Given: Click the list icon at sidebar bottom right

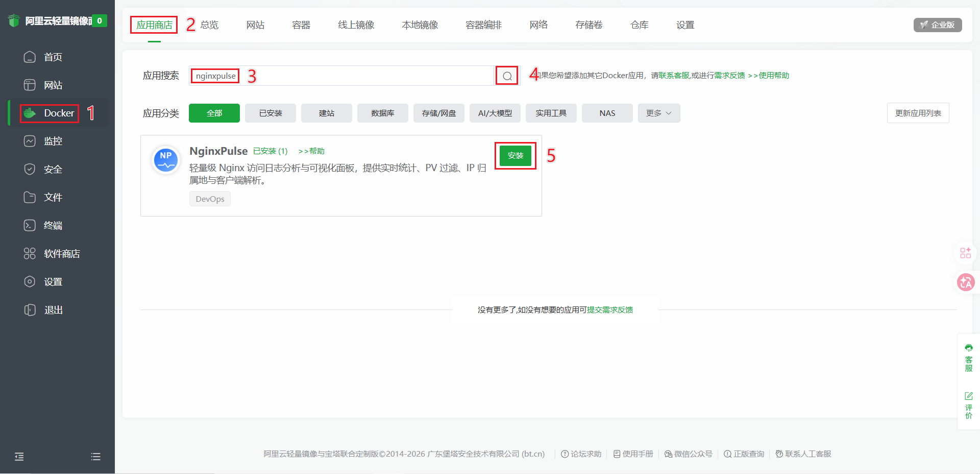Looking at the screenshot, I should (x=95, y=457).
